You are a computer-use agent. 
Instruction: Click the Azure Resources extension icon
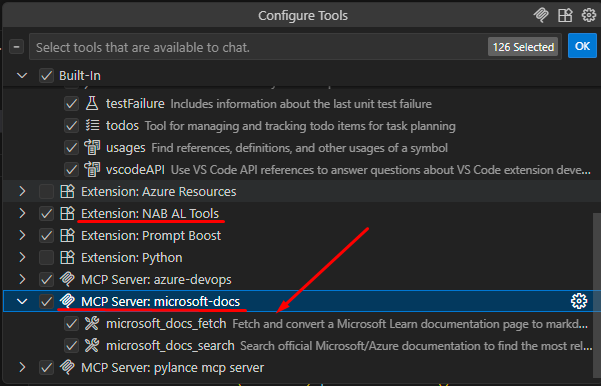67,191
